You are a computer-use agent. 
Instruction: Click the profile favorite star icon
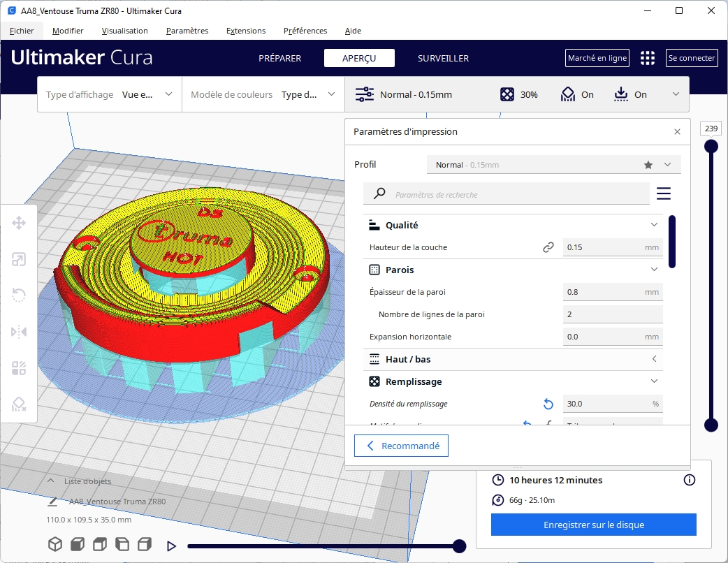pos(648,165)
